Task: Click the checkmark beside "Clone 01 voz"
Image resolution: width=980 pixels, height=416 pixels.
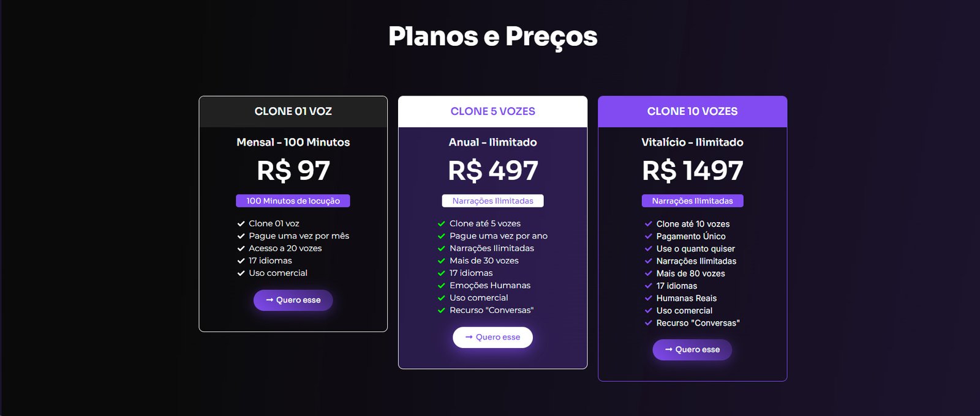Action: [241, 224]
